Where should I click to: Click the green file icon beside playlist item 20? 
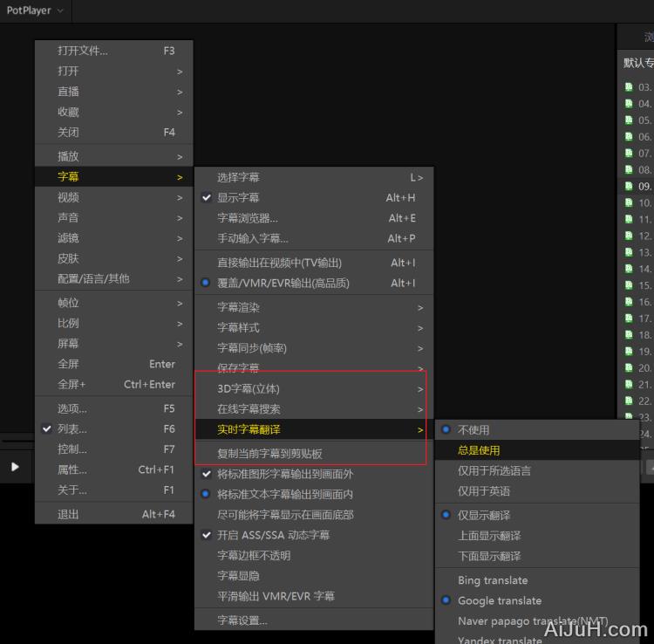click(x=629, y=368)
